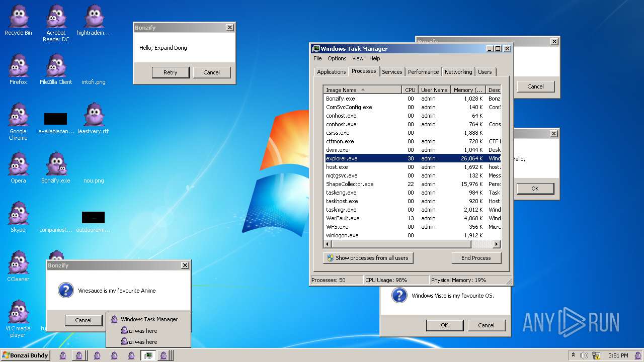Viewport: 644px width, 362px height.
Task: Show hidden system tray icons
Action: point(573,355)
